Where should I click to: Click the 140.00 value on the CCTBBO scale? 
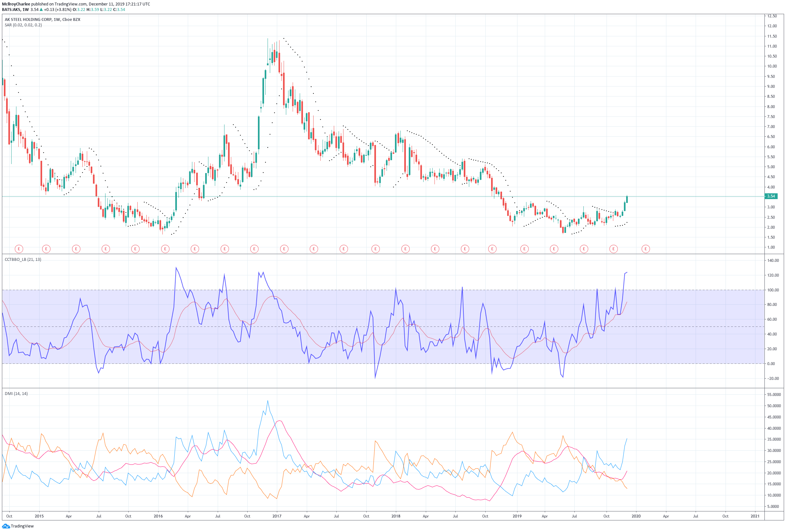pyautogui.click(x=773, y=261)
